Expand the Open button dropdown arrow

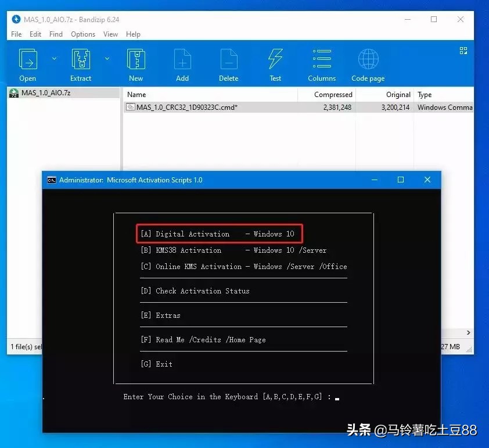pos(54,59)
